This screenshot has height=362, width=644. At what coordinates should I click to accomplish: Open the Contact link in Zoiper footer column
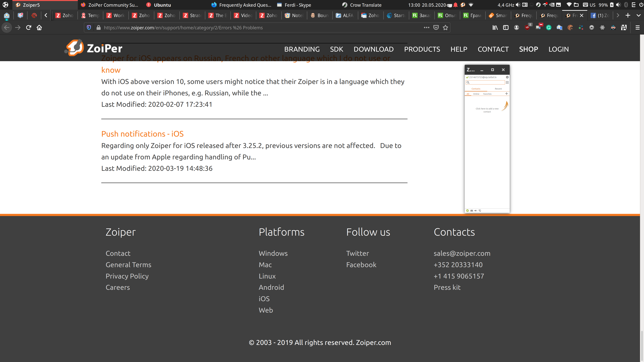(x=118, y=253)
